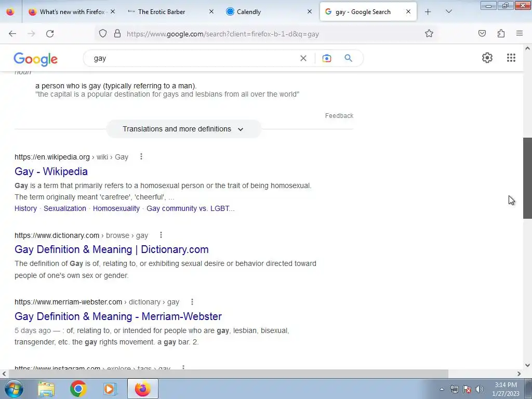The height and width of the screenshot is (399, 532).
Task: Clear the search box with the X
Action: tap(303, 58)
